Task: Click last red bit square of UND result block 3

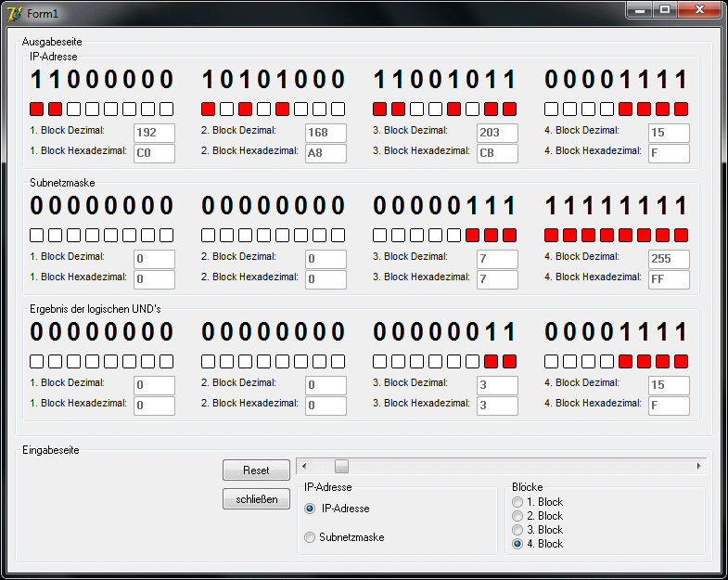Action: (x=509, y=362)
